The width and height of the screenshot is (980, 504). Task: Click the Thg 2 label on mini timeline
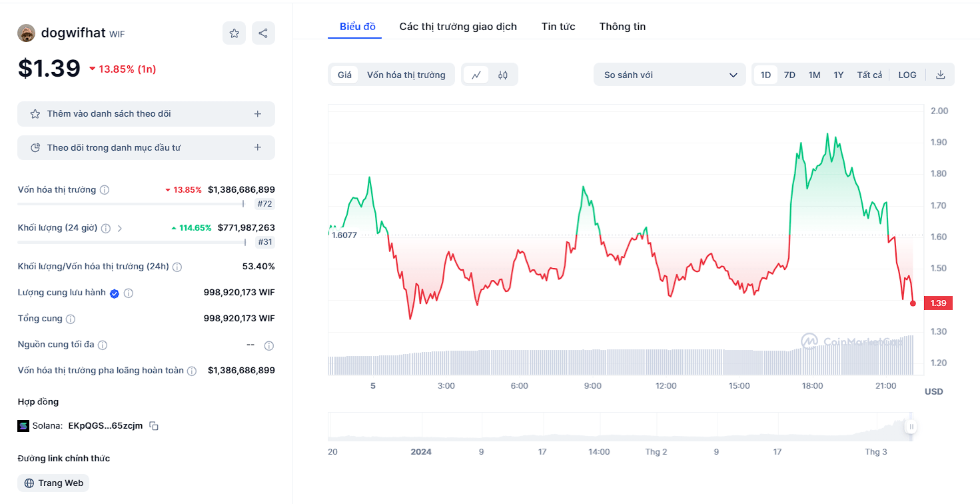(x=656, y=452)
